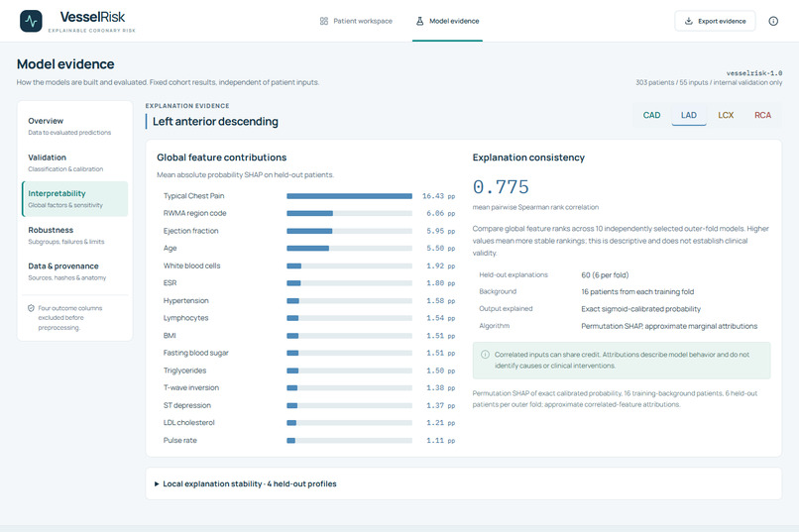Viewport: 799px width, 532px height.
Task: Open the Overview sidebar section
Action: click(x=74, y=126)
